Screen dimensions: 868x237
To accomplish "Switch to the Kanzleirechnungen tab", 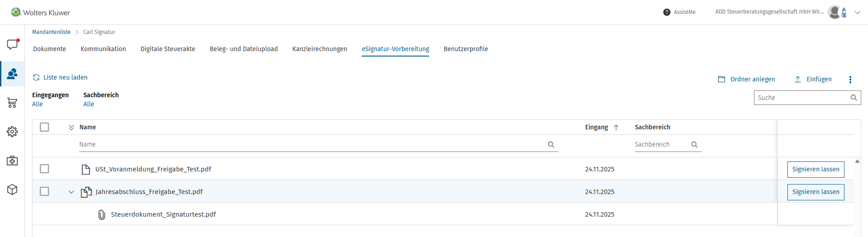I will (x=320, y=49).
